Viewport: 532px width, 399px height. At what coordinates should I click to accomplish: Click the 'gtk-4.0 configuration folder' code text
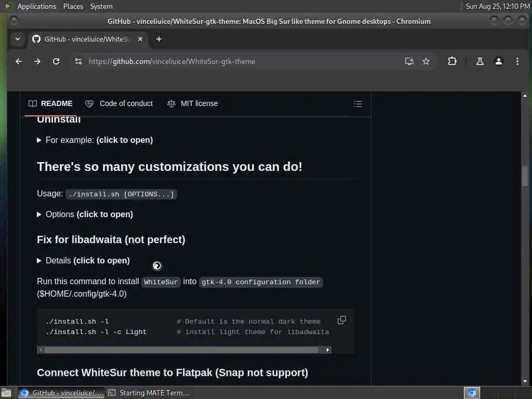[x=261, y=282]
